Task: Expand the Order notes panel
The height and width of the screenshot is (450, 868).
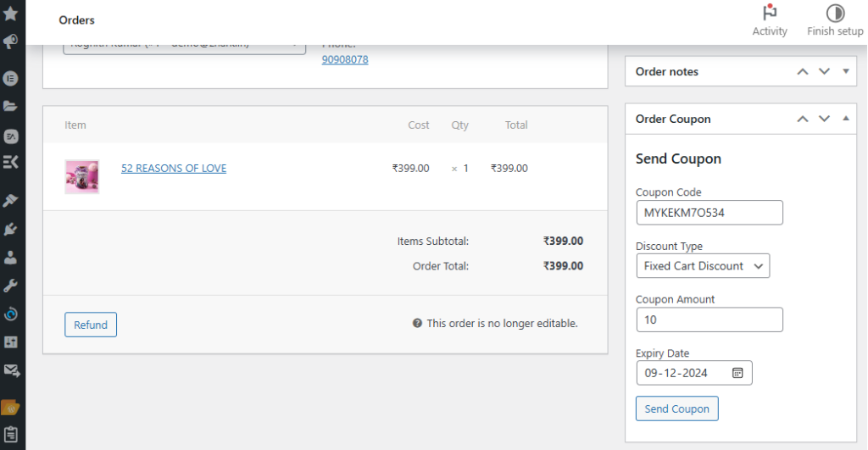Action: (x=845, y=72)
